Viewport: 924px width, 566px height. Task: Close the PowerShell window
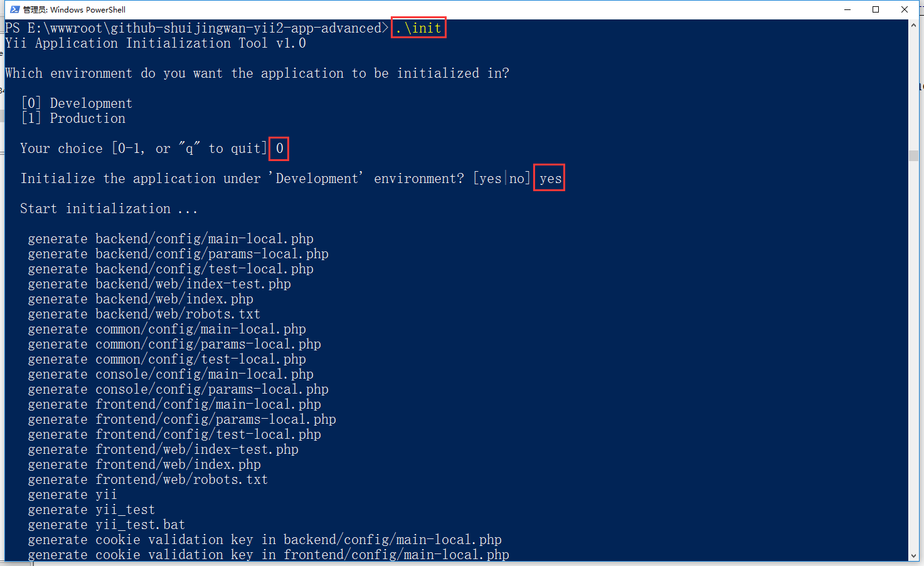coord(904,9)
